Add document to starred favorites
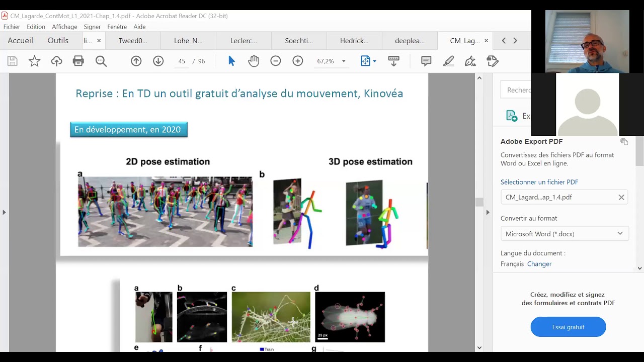 tap(34, 61)
